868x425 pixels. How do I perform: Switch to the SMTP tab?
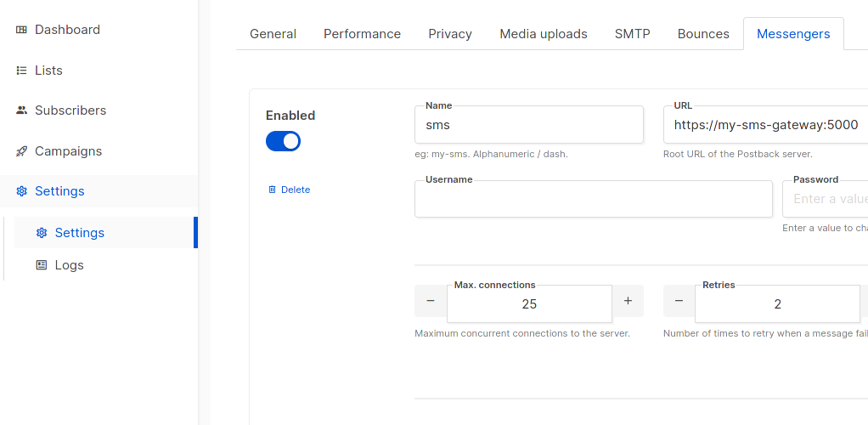pos(632,34)
